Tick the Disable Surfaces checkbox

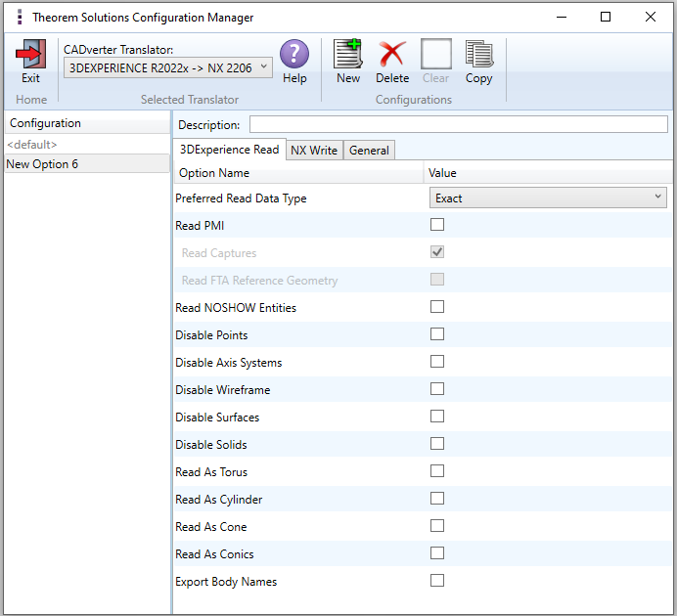437,417
